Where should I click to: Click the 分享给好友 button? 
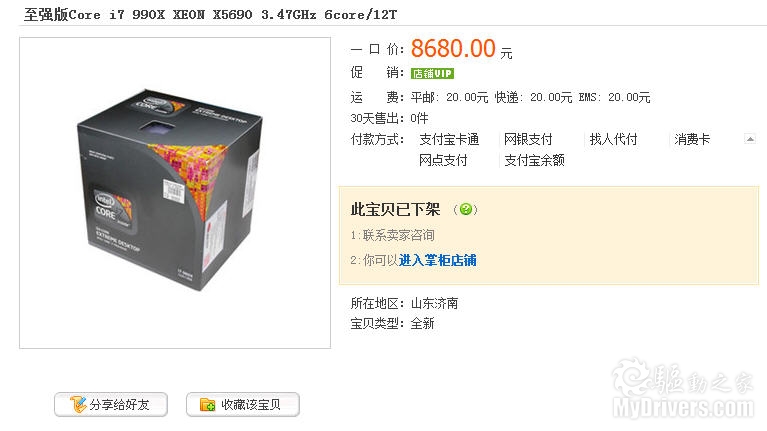pos(111,405)
